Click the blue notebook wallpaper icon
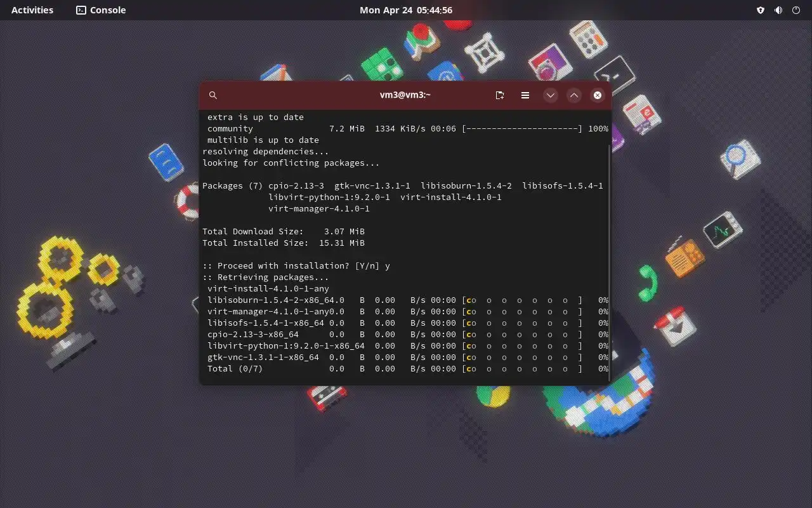This screenshot has height=508, width=812. 166,163
